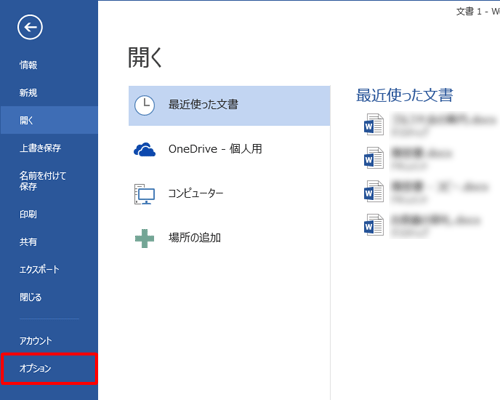Open the first blurred recent file name
This screenshot has height=400, width=500.
click(444, 120)
